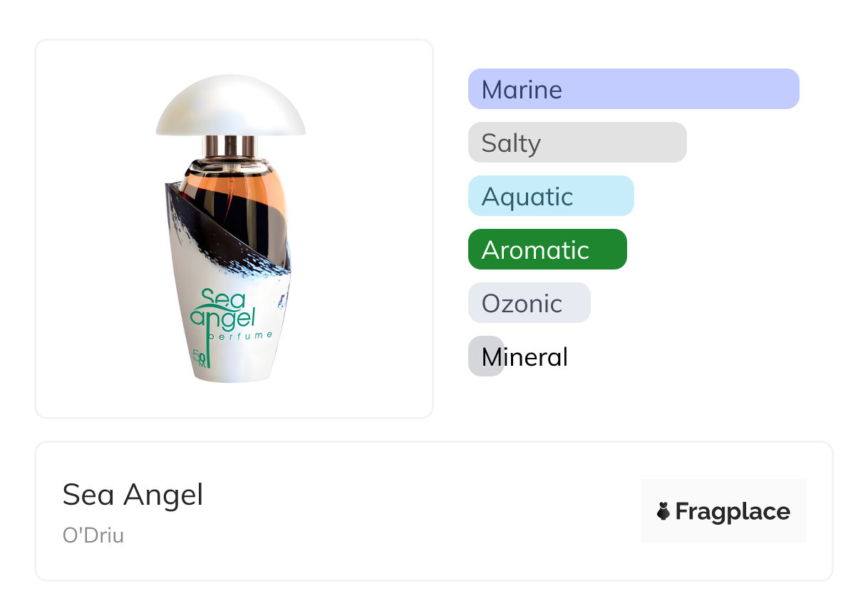
Task: Click the light blue Aquatic accord bar
Action: point(551,196)
